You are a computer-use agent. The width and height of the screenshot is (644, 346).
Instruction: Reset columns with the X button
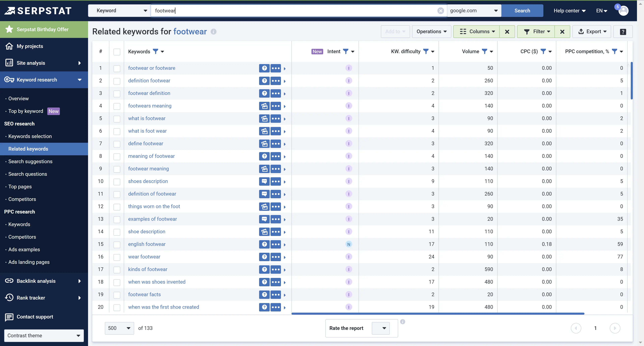pos(507,32)
